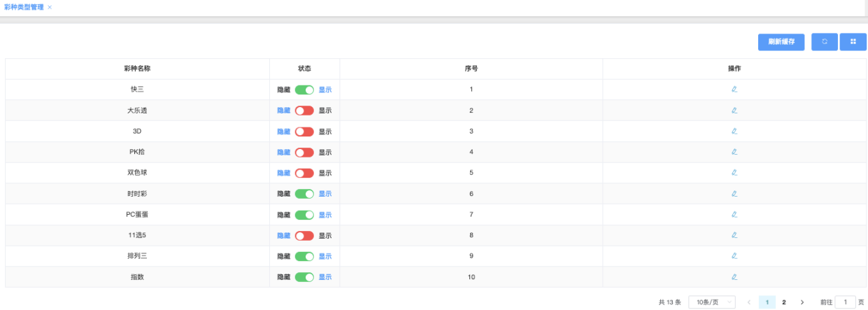Click the 刷新缓存 button

click(x=781, y=42)
